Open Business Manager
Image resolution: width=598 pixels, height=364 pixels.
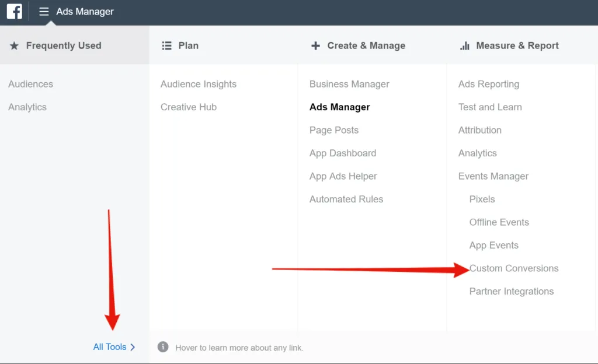[349, 84]
